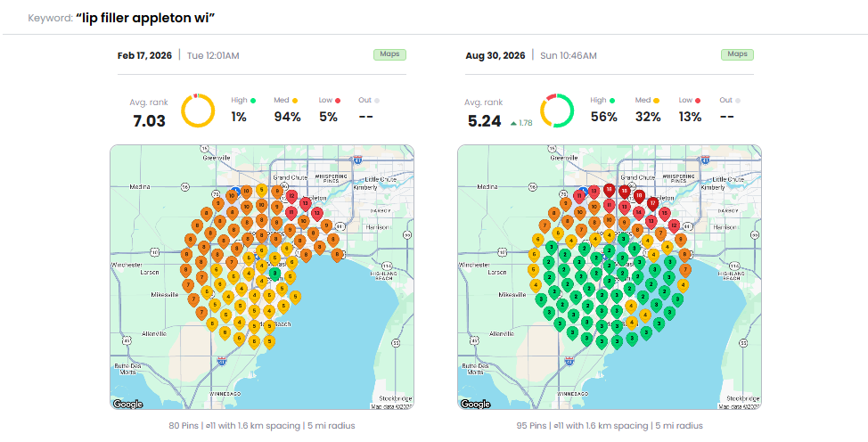Click the keyword "lip filler appleton wi"
Image resolution: width=868 pixels, height=442 pixels.
145,18
